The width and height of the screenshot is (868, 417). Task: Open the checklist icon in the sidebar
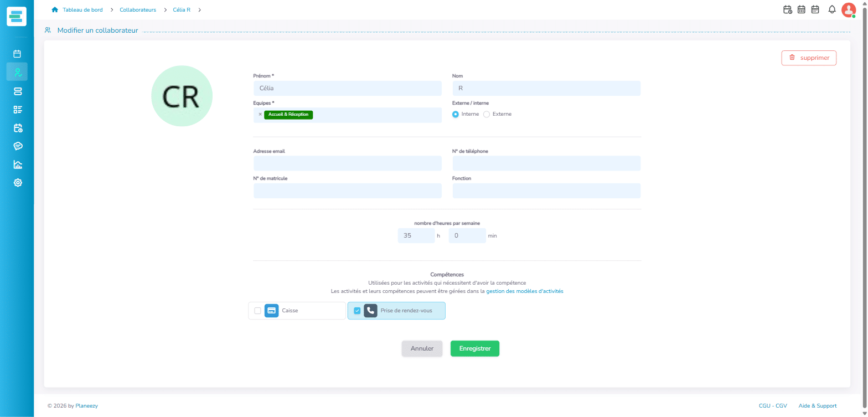point(17,109)
